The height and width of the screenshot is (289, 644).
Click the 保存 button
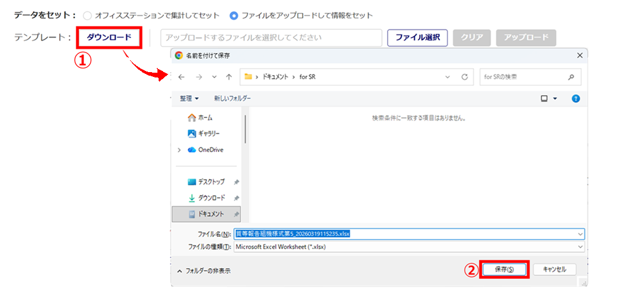coord(503,270)
